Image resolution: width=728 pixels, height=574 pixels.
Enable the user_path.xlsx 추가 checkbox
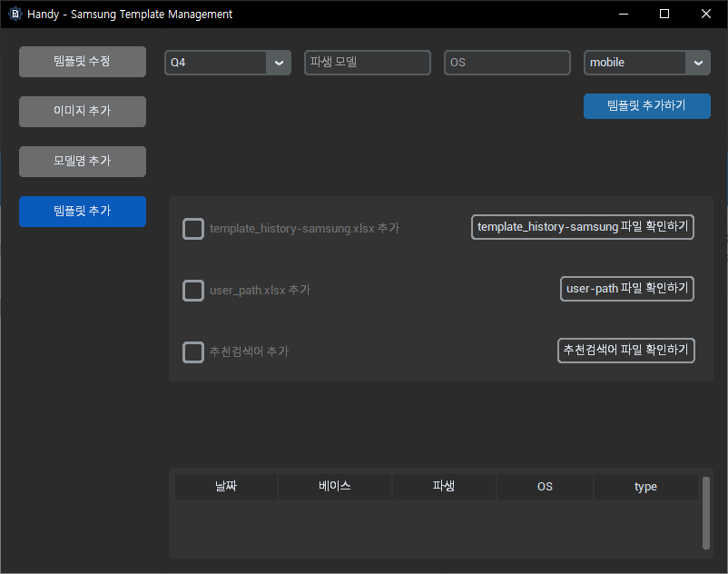[193, 291]
